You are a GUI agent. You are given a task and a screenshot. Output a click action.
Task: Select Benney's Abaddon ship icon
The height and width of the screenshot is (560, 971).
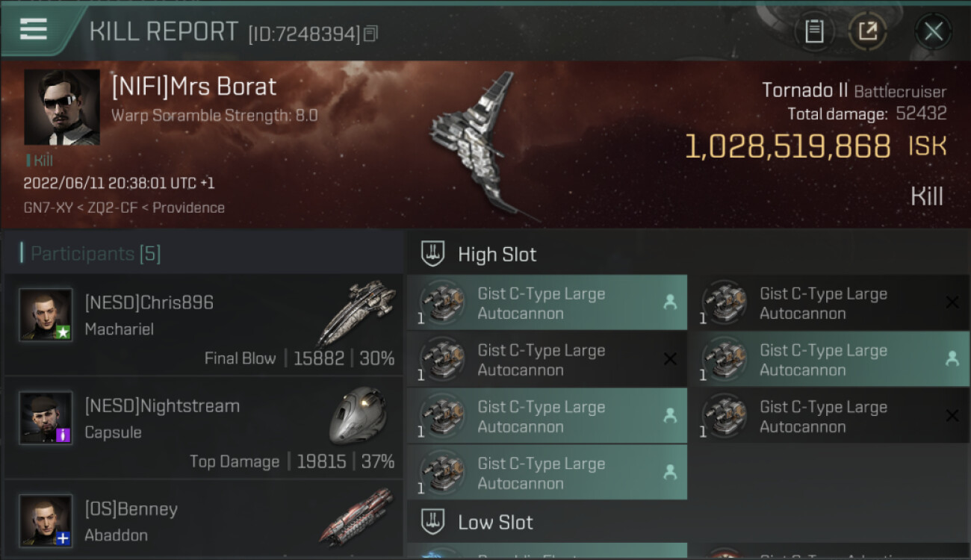tap(356, 516)
